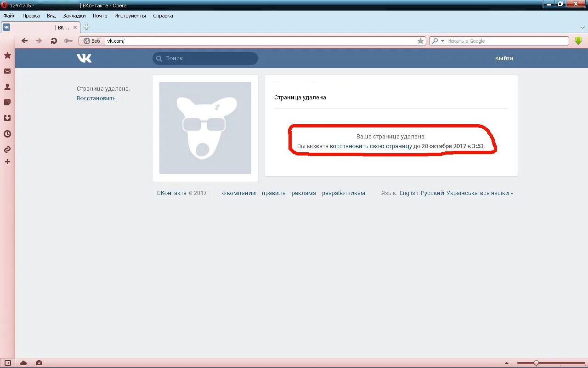Click the deleted profile dog avatar
Viewport: 588px width, 368px height.
[205, 128]
